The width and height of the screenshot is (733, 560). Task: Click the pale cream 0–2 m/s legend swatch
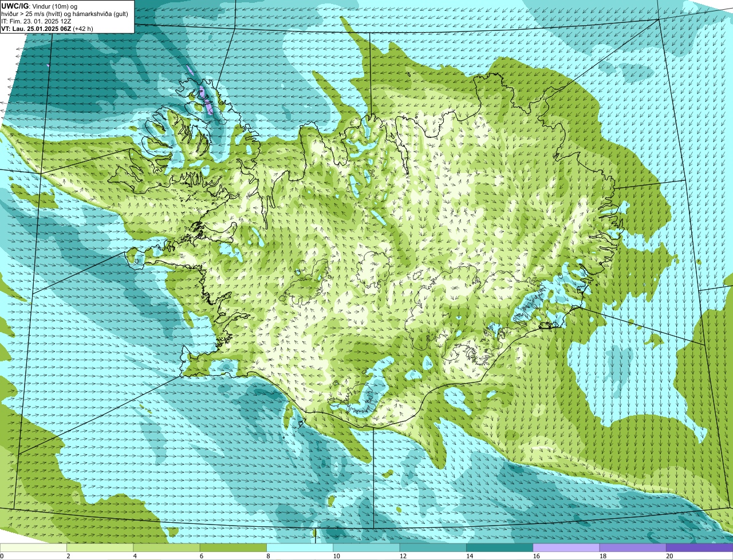pos(33,548)
